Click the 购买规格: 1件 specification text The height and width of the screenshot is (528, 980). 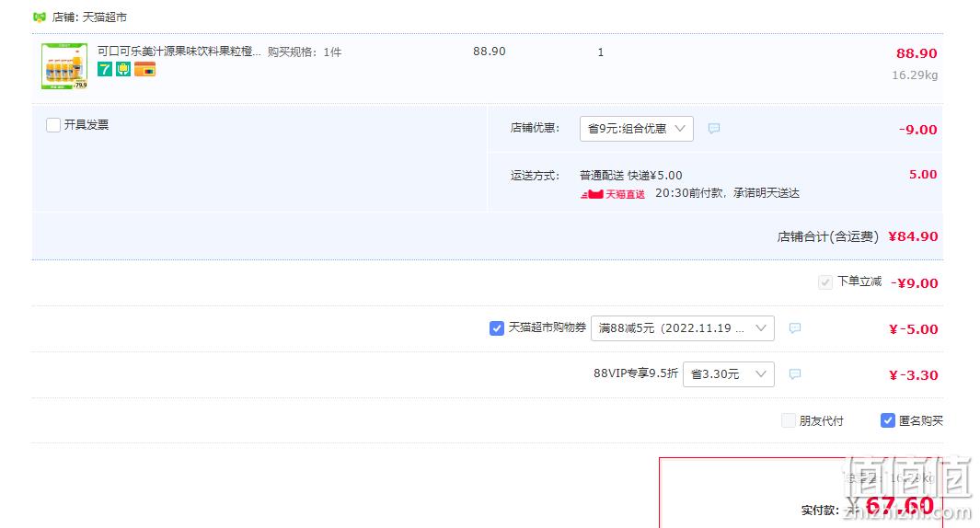pyautogui.click(x=305, y=52)
